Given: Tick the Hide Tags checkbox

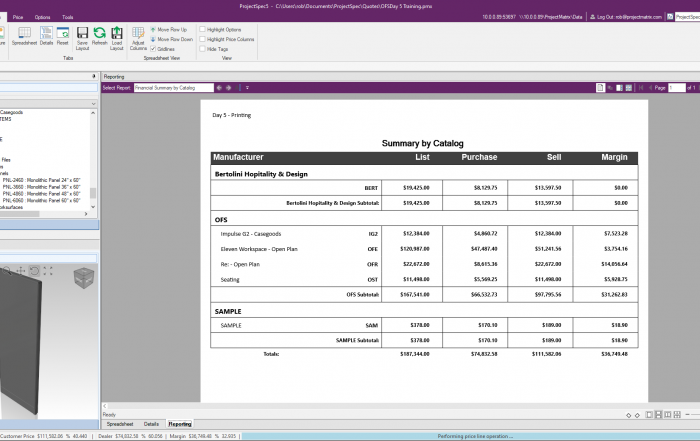Looking at the screenshot, I should [x=203, y=48].
